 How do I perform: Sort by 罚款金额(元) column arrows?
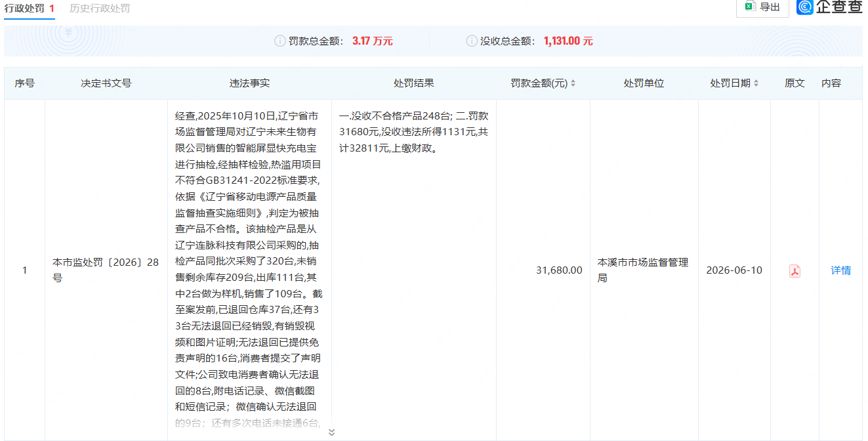pyautogui.click(x=573, y=83)
